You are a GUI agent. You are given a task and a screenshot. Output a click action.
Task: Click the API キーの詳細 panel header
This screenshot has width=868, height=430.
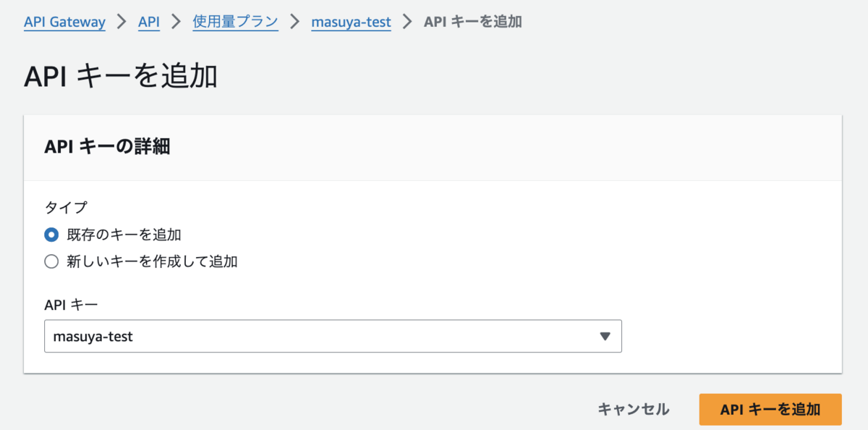coord(107,147)
